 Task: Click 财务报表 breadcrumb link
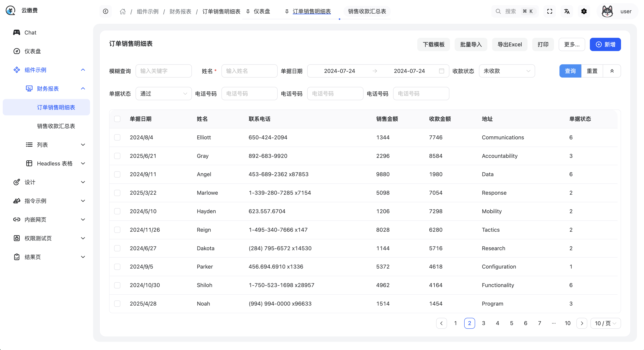180,11
